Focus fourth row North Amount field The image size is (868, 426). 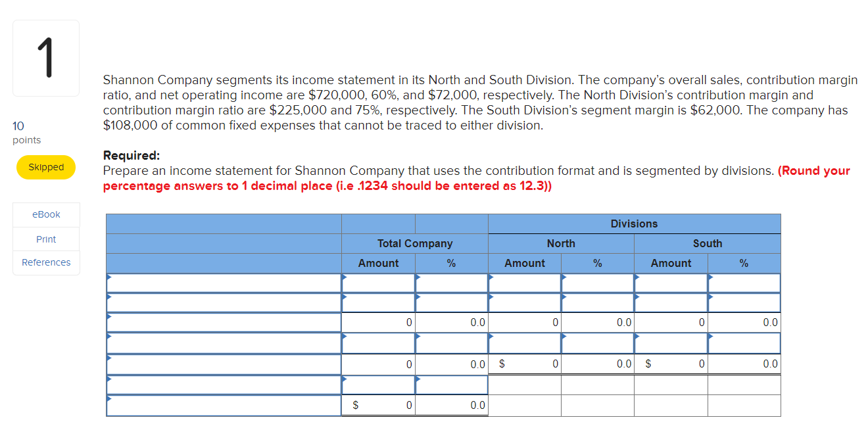(x=525, y=343)
